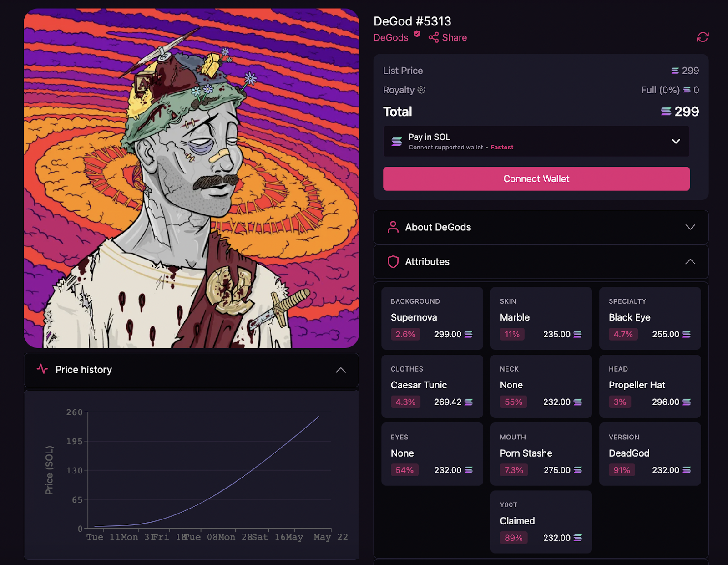Click the Price history heading text
728x565 pixels.
(x=84, y=370)
